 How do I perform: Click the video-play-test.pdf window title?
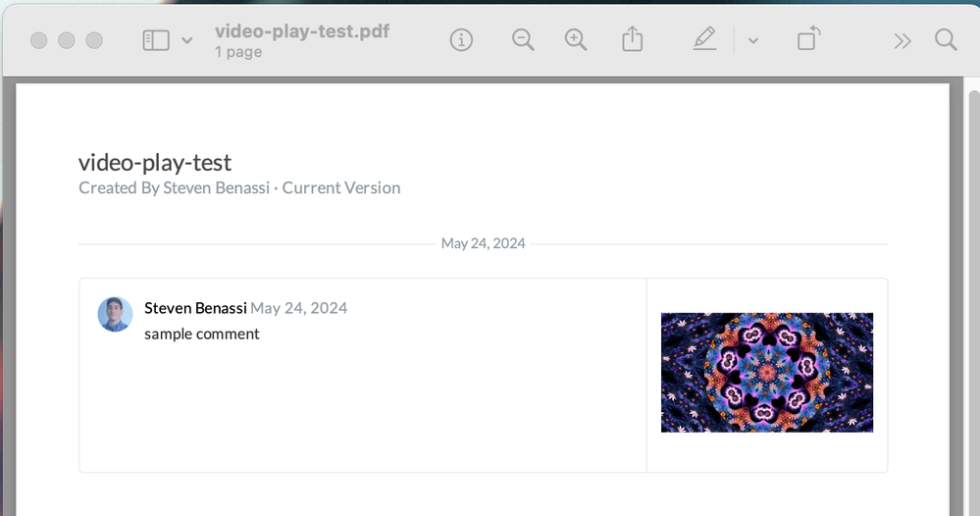coord(302,31)
